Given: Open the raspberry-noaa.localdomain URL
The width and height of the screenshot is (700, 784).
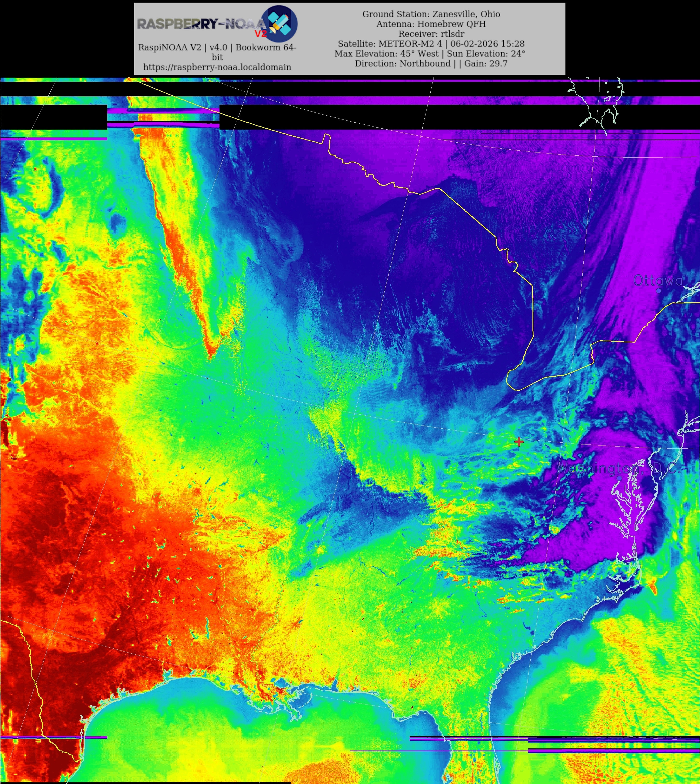Looking at the screenshot, I should [217, 67].
